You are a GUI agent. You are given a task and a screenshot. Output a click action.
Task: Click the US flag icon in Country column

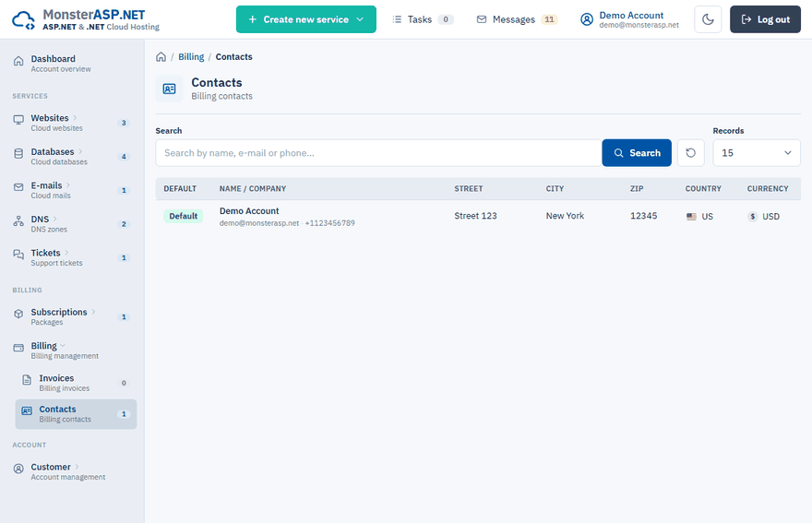691,217
